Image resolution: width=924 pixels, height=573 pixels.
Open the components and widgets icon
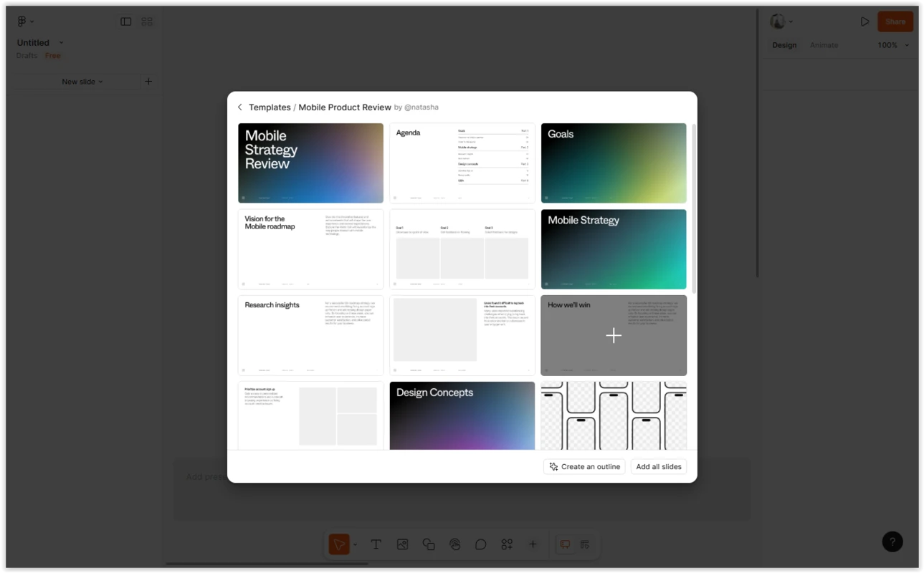point(507,544)
